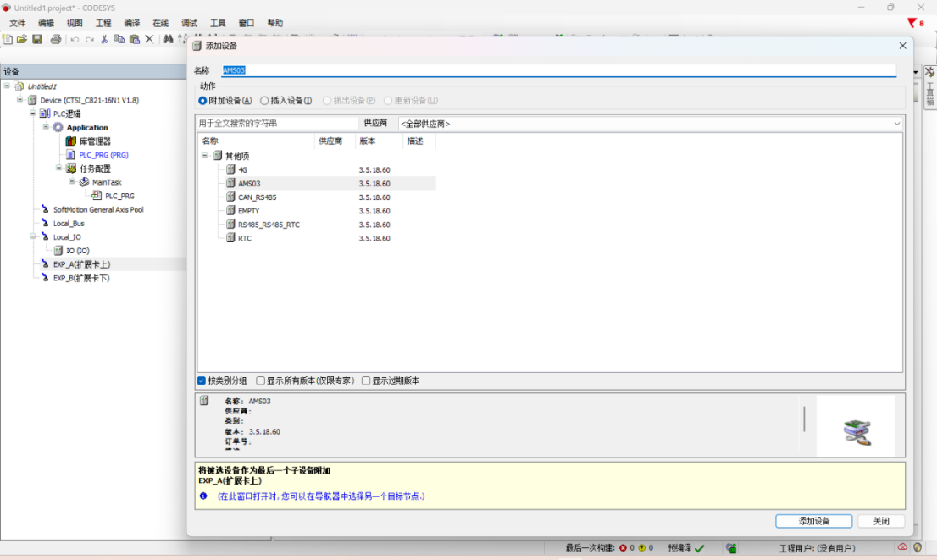
Task: Click the 版本 column header
Action: tap(379, 141)
